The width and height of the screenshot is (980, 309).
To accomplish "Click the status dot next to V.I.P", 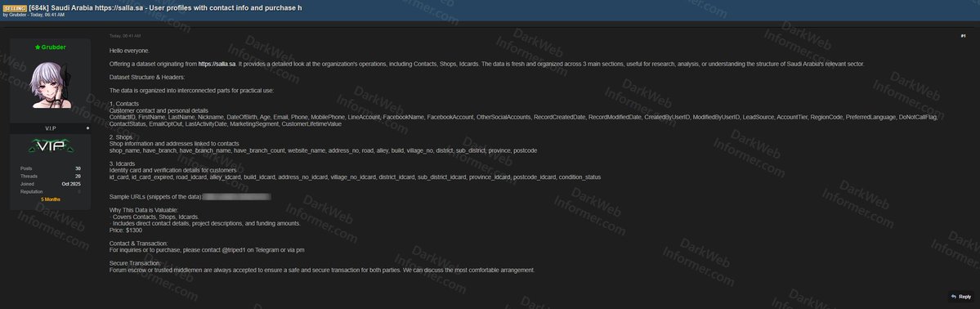I will (x=87, y=128).
